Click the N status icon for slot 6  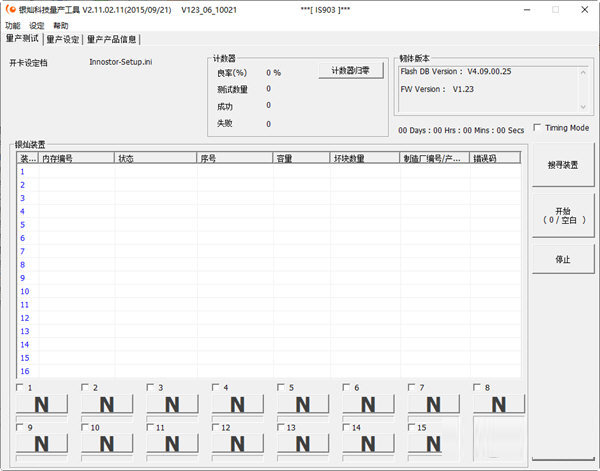pyautogui.click(x=368, y=404)
